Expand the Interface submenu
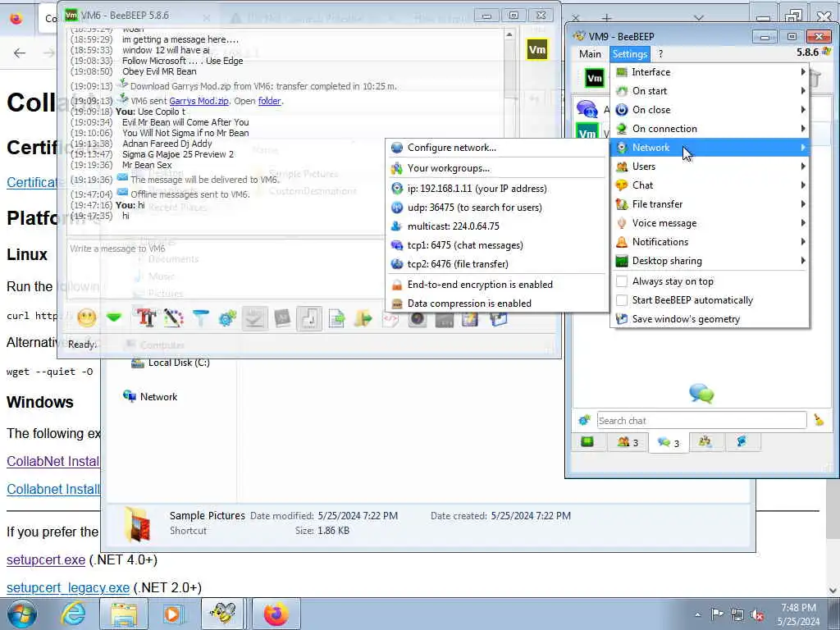840x630 pixels. tap(710, 72)
